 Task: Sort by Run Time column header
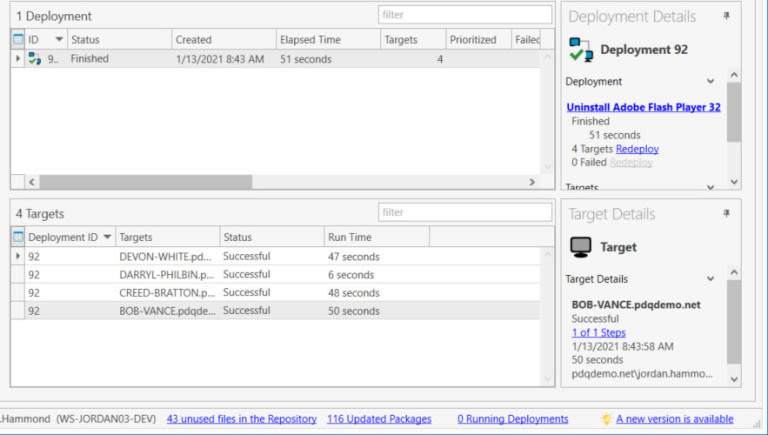click(x=376, y=237)
